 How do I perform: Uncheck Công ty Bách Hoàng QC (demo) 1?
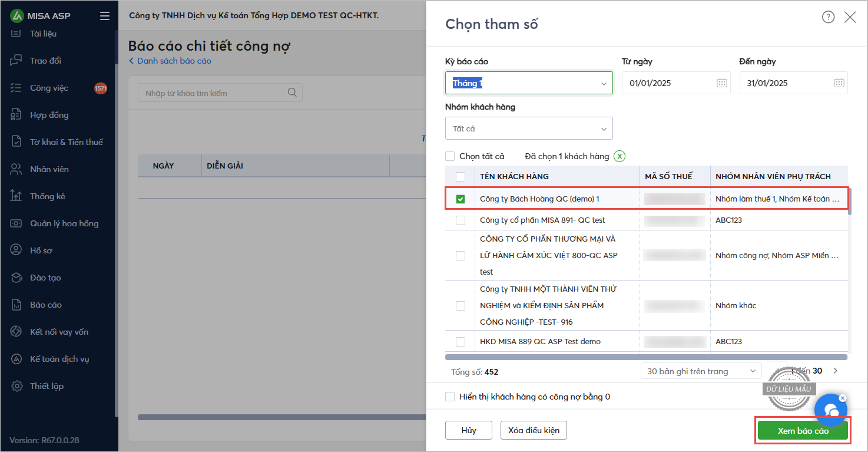click(460, 199)
